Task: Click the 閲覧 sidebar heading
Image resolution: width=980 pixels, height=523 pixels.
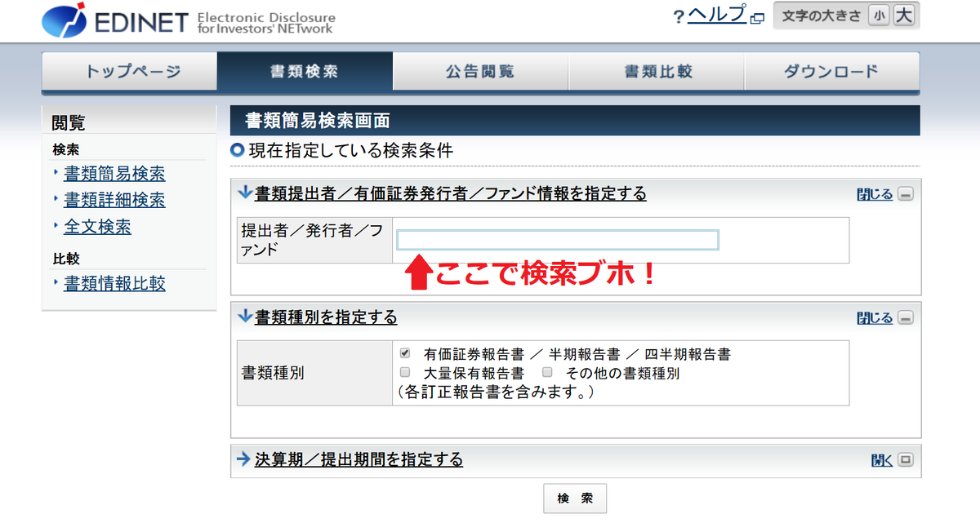Action: click(69, 123)
